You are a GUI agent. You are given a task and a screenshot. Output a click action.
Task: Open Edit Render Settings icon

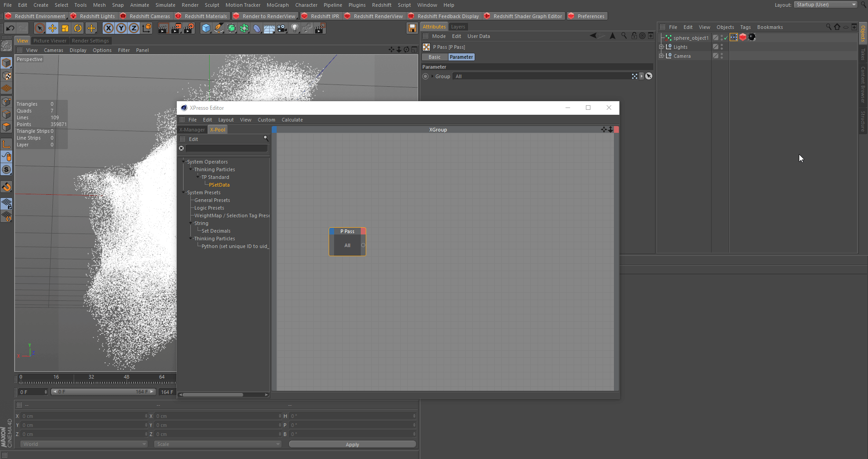tap(189, 28)
